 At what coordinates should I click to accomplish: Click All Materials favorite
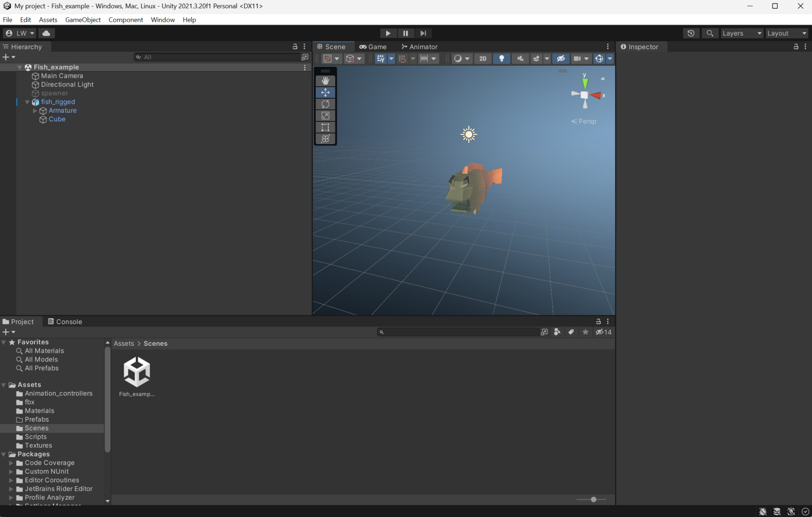pyautogui.click(x=44, y=351)
